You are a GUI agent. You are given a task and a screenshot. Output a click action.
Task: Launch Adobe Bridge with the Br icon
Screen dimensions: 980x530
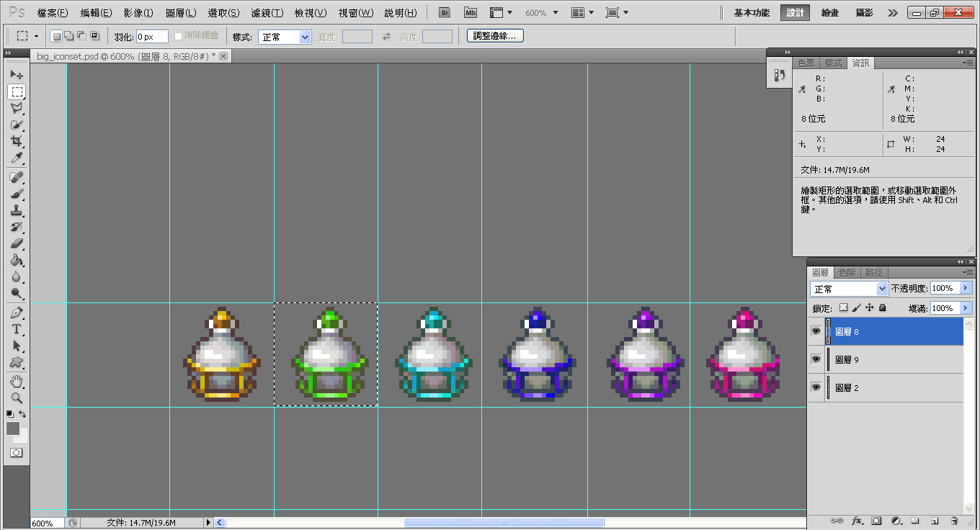[446, 13]
